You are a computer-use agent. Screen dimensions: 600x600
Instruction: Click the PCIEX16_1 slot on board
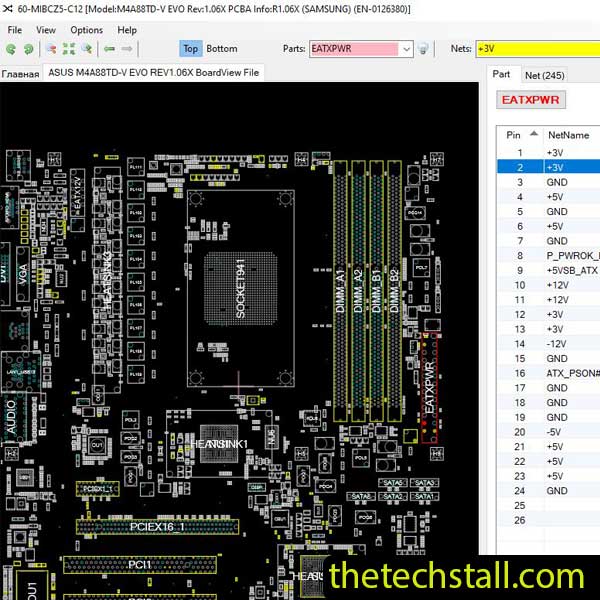[x=157, y=527]
